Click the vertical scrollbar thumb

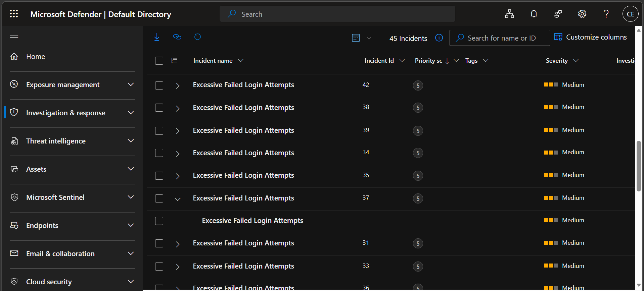click(639, 166)
